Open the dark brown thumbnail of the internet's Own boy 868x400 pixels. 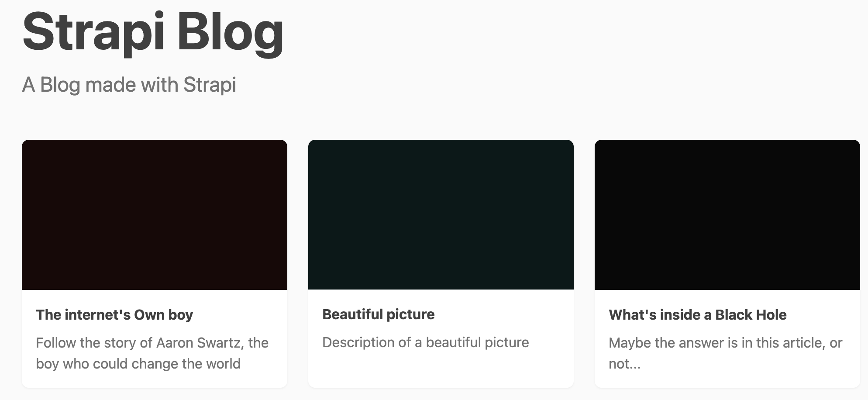pyautogui.click(x=155, y=214)
